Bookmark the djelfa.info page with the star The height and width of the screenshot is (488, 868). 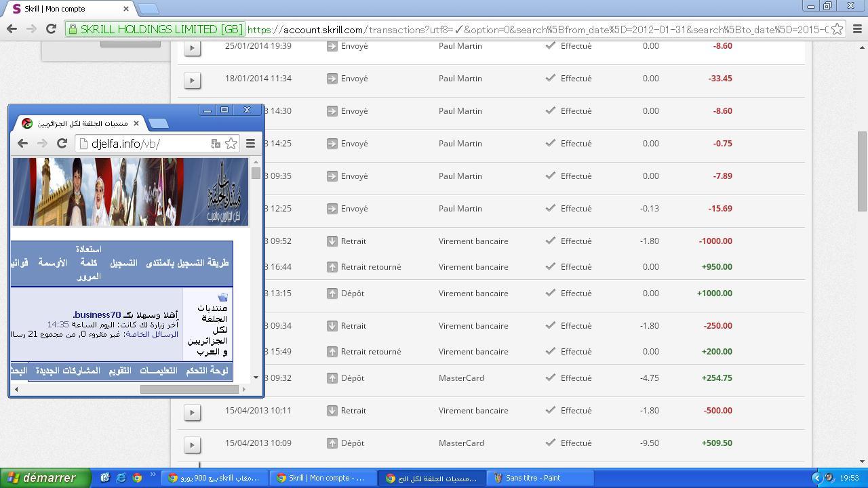231,144
